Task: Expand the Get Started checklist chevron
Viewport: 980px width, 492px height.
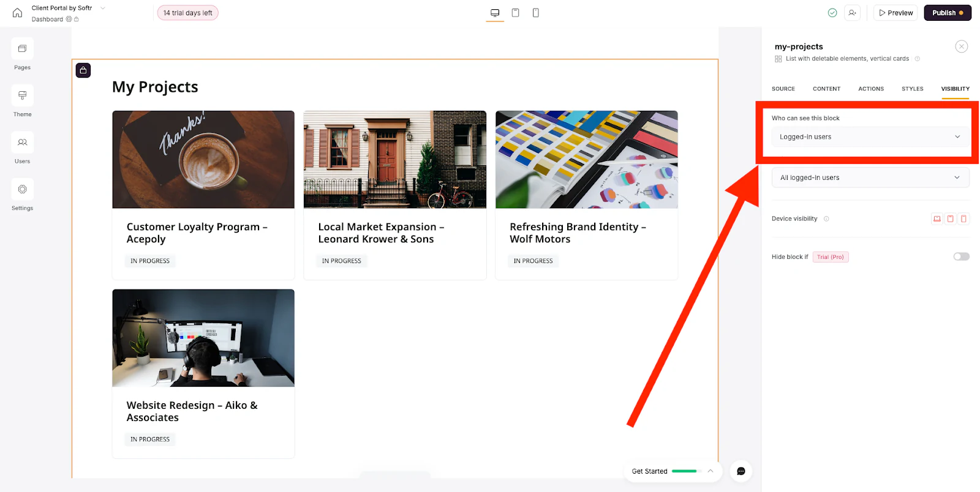Action: coord(710,471)
